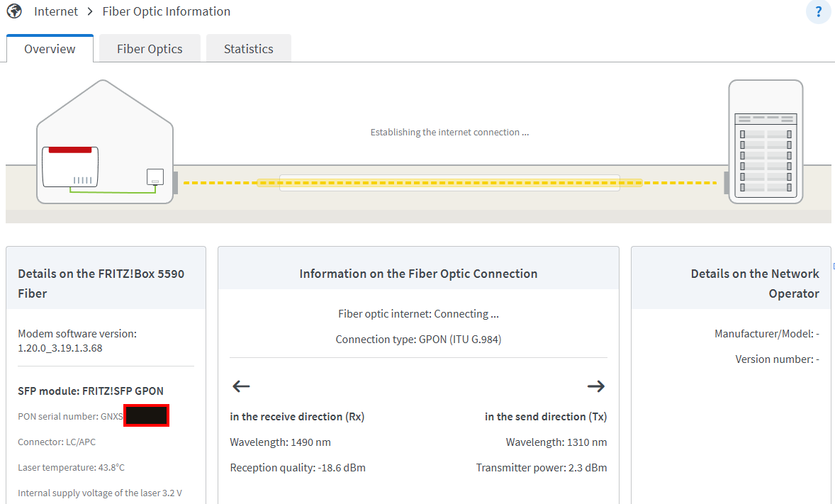Click the yellow dashed fiber connection line
835x504 pixels.
tap(450, 183)
